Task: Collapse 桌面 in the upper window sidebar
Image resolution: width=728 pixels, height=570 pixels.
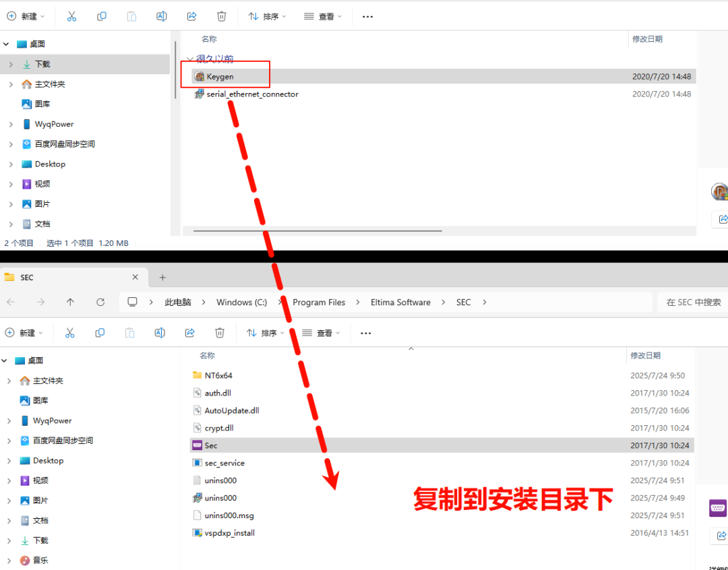Action: [6, 44]
